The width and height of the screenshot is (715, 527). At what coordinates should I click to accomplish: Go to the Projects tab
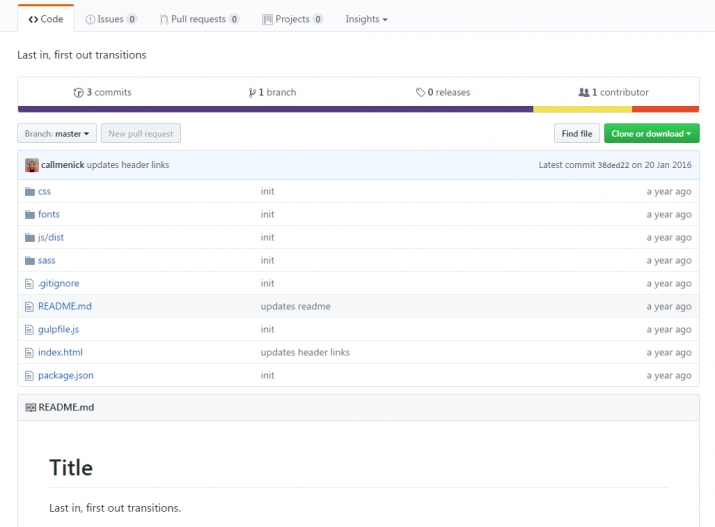292,19
